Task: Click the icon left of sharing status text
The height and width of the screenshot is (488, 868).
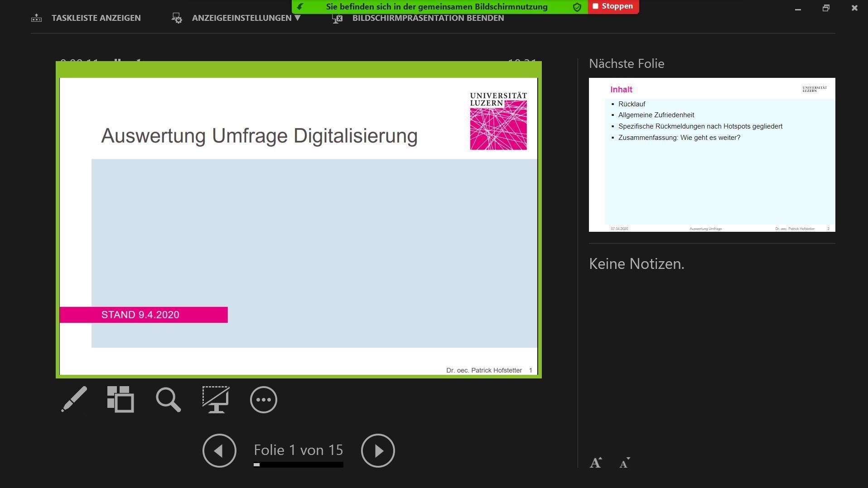Action: (x=300, y=7)
